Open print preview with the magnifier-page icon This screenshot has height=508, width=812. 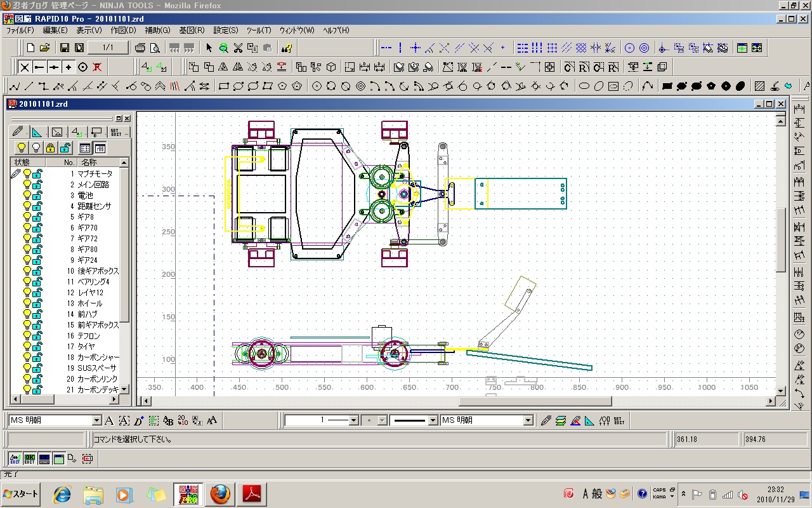(x=155, y=48)
